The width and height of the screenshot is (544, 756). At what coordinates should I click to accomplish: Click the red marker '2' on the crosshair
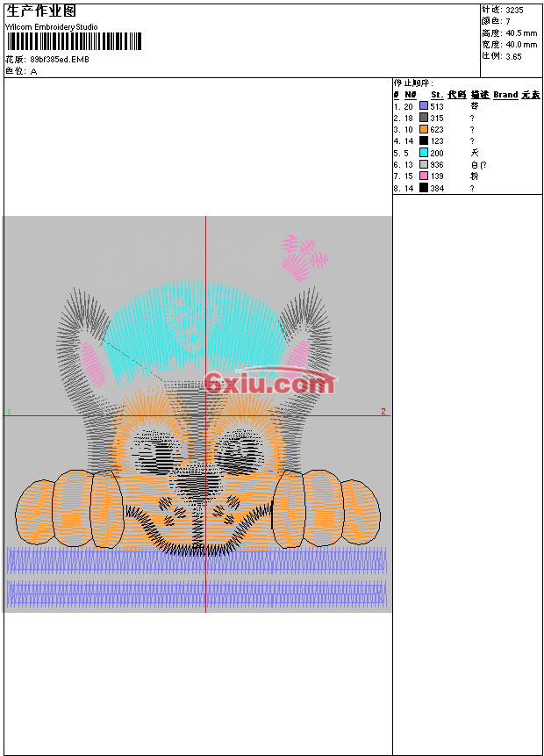point(383,411)
